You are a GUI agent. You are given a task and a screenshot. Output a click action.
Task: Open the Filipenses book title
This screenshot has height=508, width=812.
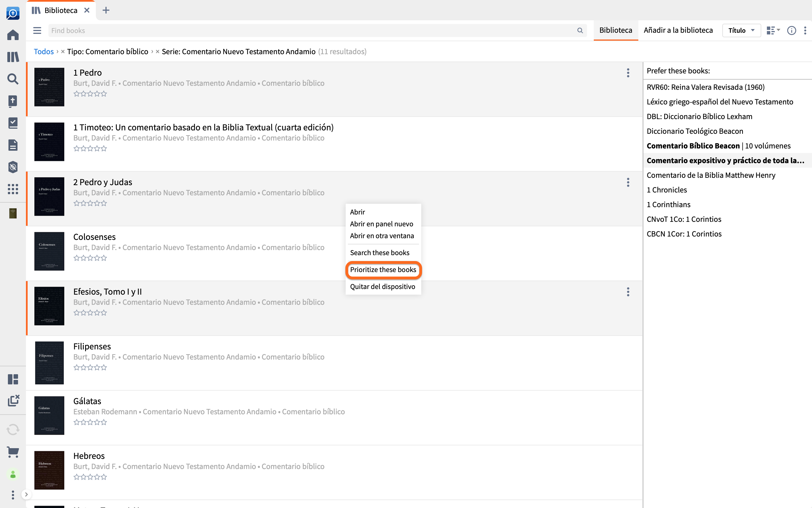[92, 346]
